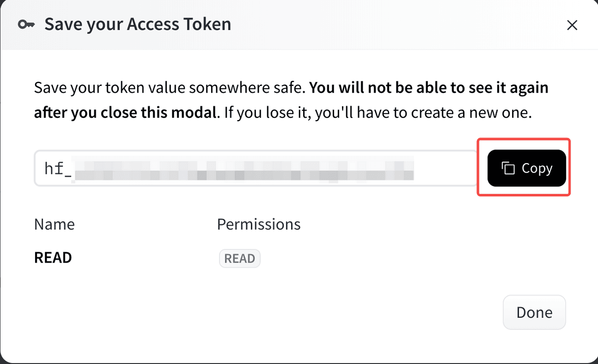
Task: Click Done to close the token dialog
Action: pyautogui.click(x=534, y=312)
